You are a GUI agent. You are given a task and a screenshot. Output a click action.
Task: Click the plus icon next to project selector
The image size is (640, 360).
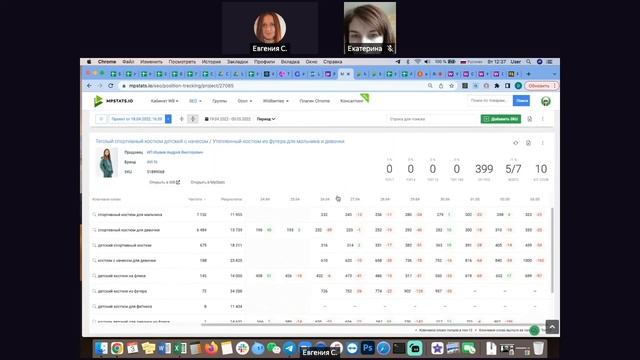coord(182,119)
